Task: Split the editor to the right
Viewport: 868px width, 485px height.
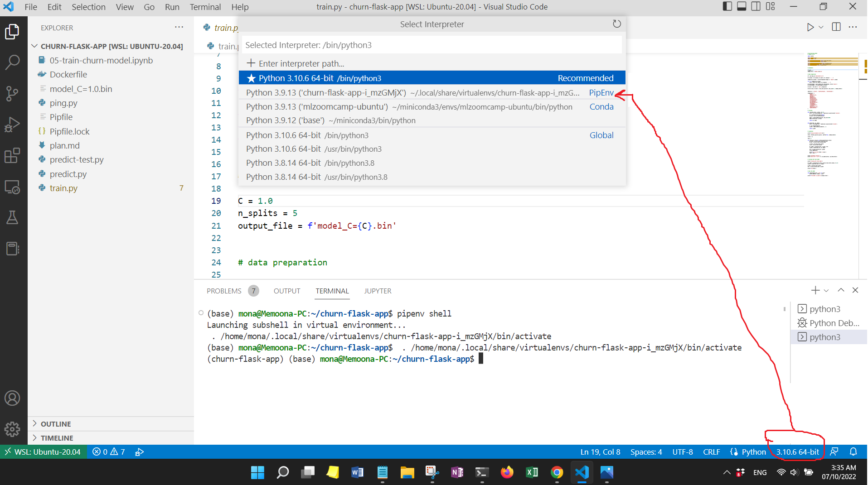Action: [836, 27]
